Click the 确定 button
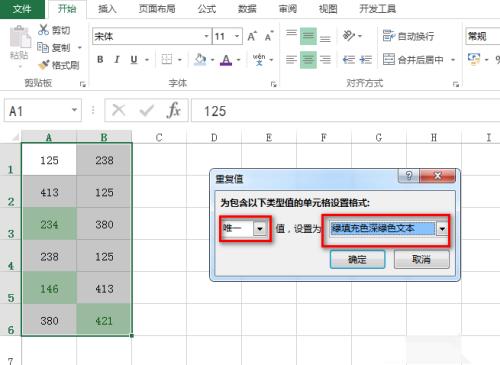Image resolution: width=500 pixels, height=365 pixels. coord(357,259)
